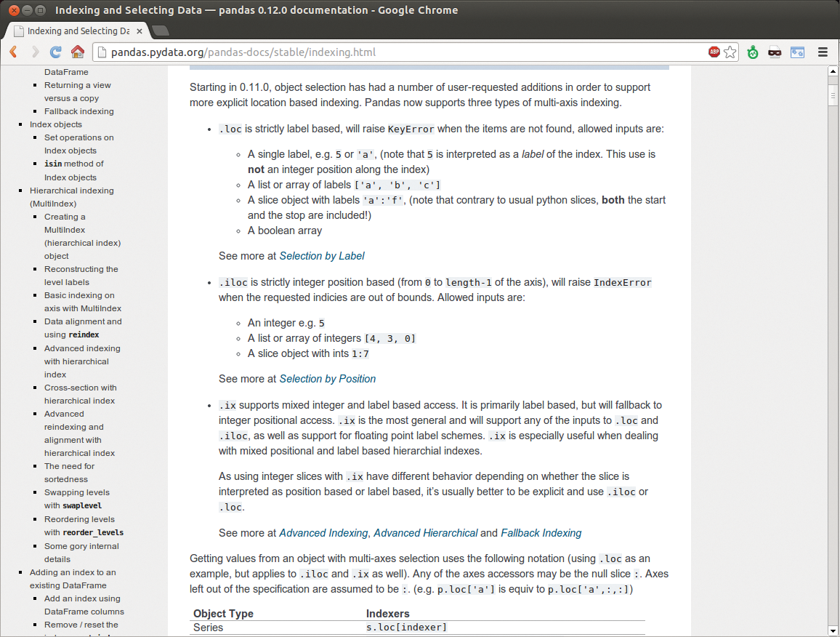Go to the Home page icon
Viewport: 840px width, 637px height.
(77, 52)
